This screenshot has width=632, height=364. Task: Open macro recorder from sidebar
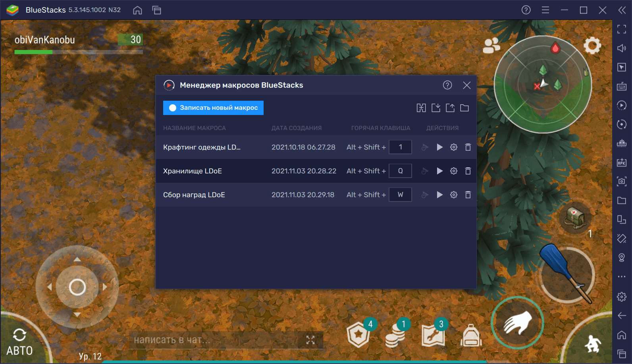coord(622,105)
